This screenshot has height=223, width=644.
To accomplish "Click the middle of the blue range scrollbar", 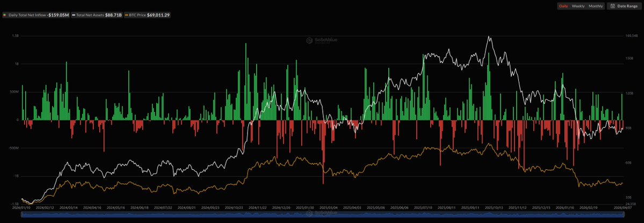I will click(x=322, y=213).
